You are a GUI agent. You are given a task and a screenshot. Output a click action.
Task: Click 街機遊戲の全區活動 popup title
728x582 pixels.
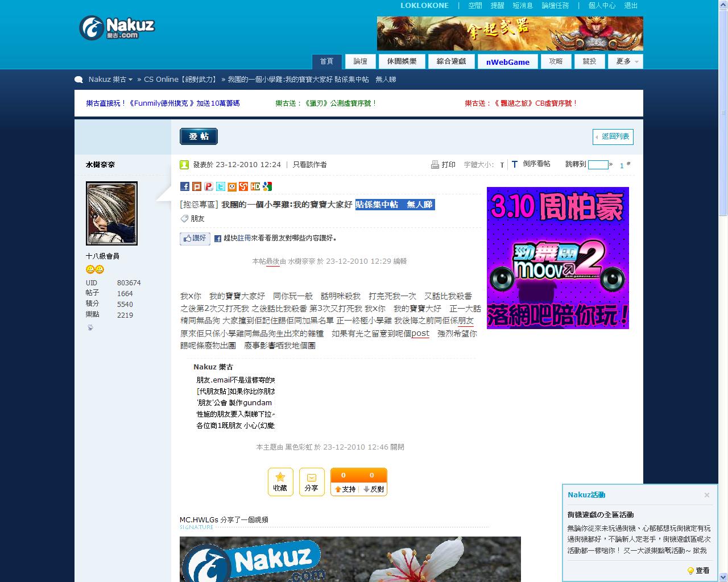[x=601, y=514]
